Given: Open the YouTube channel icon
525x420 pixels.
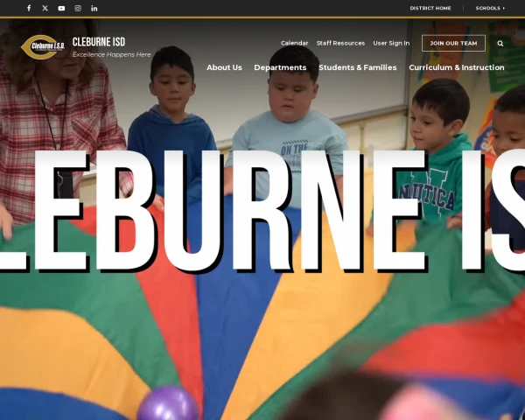Looking at the screenshot, I should 61,9.
